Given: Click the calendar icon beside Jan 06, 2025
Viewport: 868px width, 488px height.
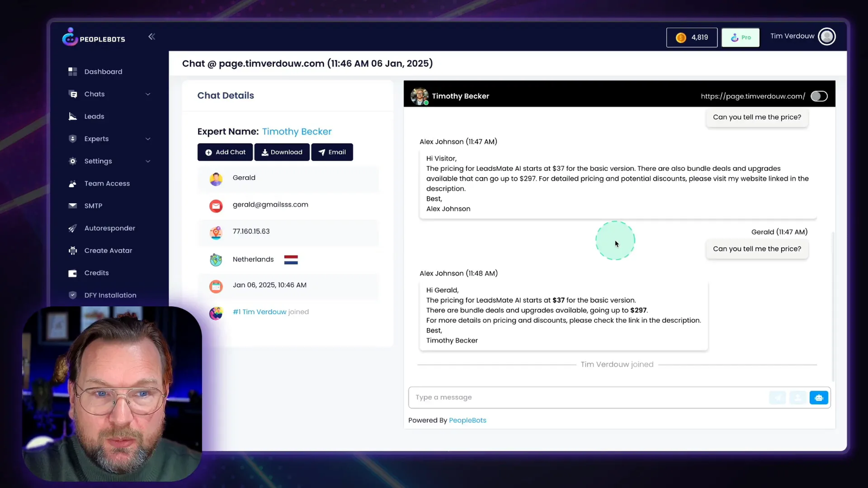Looking at the screenshot, I should coord(216,286).
